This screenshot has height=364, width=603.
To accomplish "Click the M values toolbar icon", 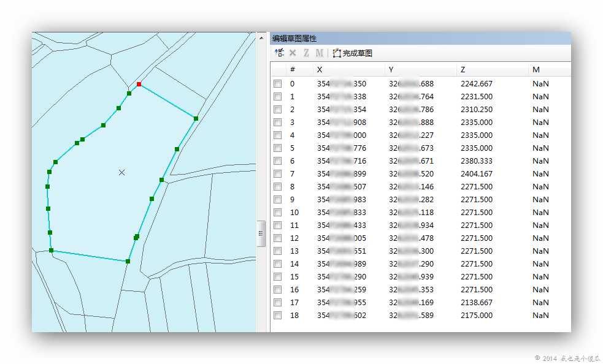I will (x=319, y=53).
